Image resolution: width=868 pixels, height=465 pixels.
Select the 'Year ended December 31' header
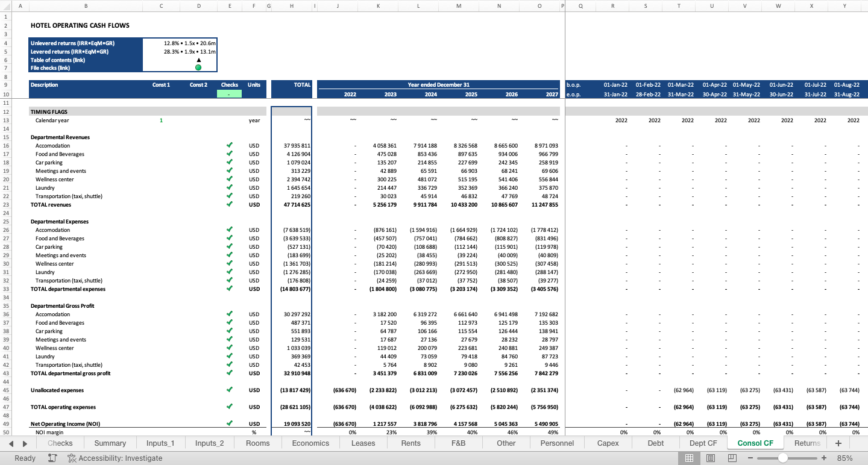click(x=438, y=85)
